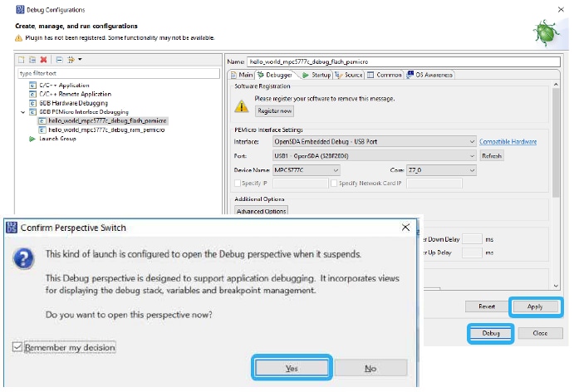Screen dimensions: 574x392
Task: Toggle the Remember my decision checkbox
Action: 18,347
